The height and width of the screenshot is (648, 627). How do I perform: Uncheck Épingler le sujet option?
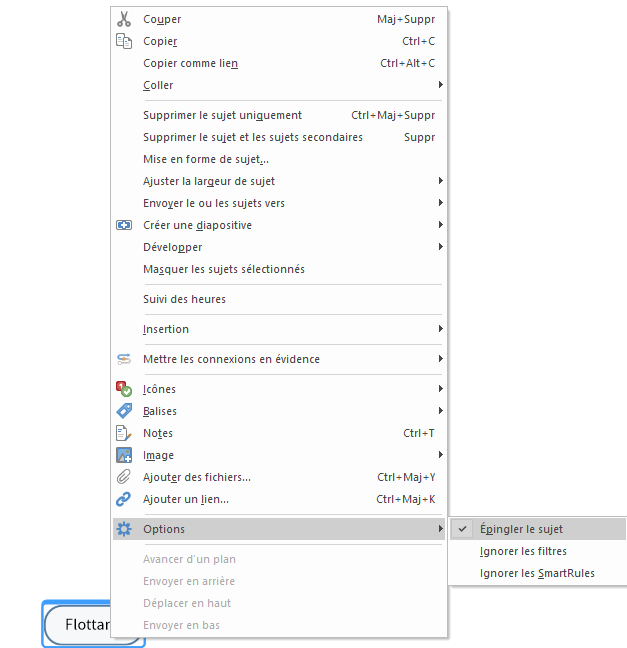(521, 529)
